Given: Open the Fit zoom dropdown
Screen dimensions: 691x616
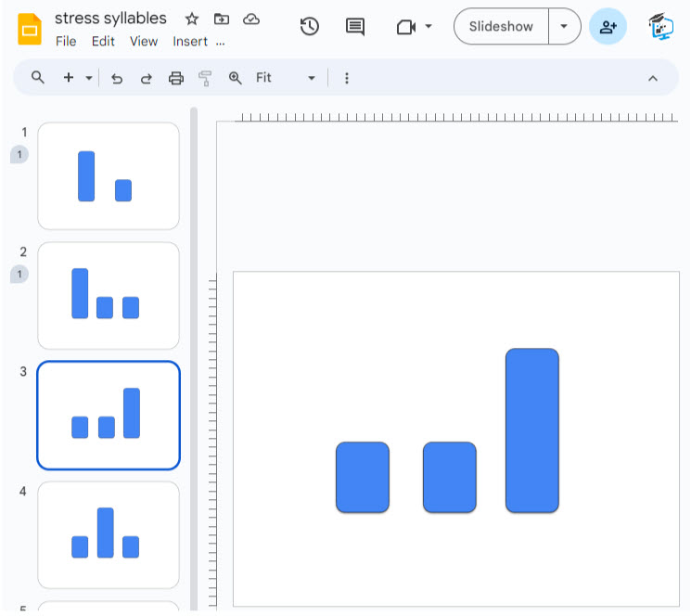Looking at the screenshot, I should 286,78.
